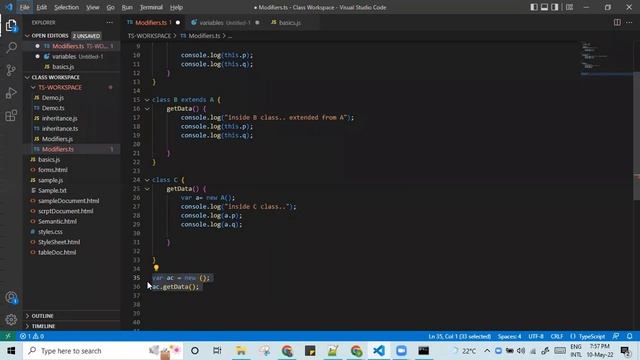Image resolution: width=640 pixels, height=360 pixels.
Task: Open the errors and warnings status item
Action: click(32, 336)
